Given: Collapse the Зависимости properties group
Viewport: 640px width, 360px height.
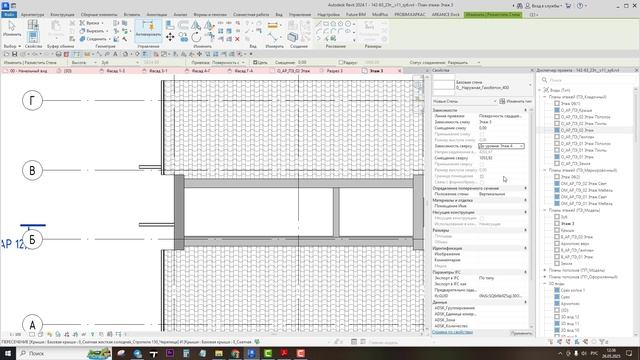Looking at the screenshot, I should click(x=525, y=110).
